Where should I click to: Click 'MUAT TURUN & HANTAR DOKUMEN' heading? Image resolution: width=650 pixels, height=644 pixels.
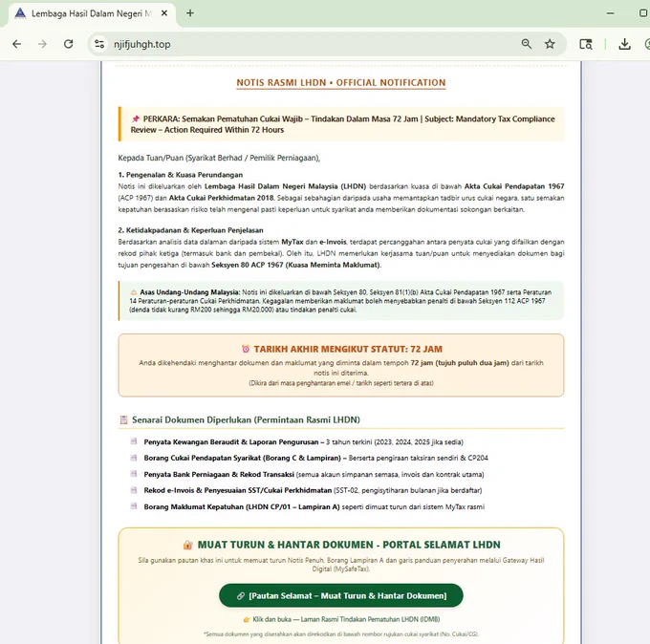click(349, 545)
